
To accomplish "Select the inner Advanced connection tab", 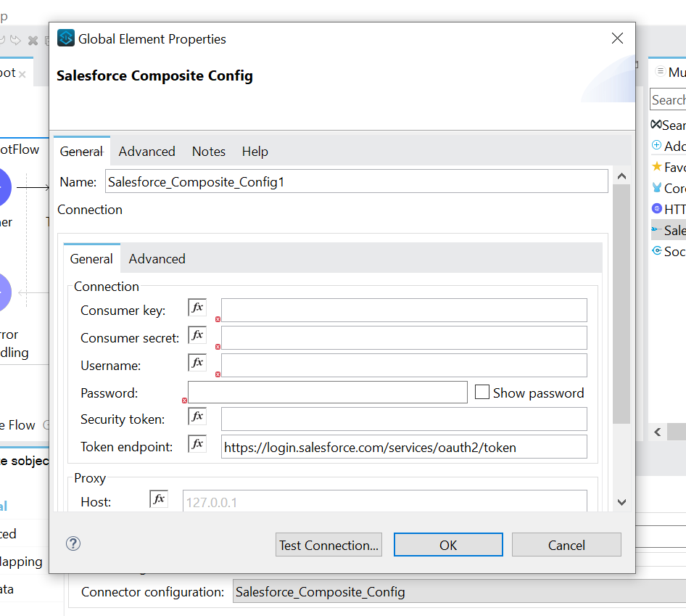I will pyautogui.click(x=157, y=259).
